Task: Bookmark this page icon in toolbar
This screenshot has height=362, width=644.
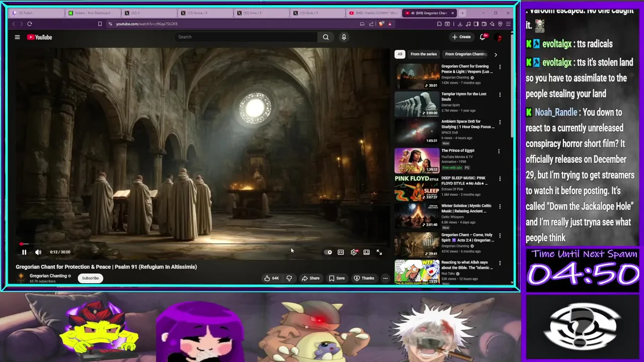Action: [x=100, y=24]
